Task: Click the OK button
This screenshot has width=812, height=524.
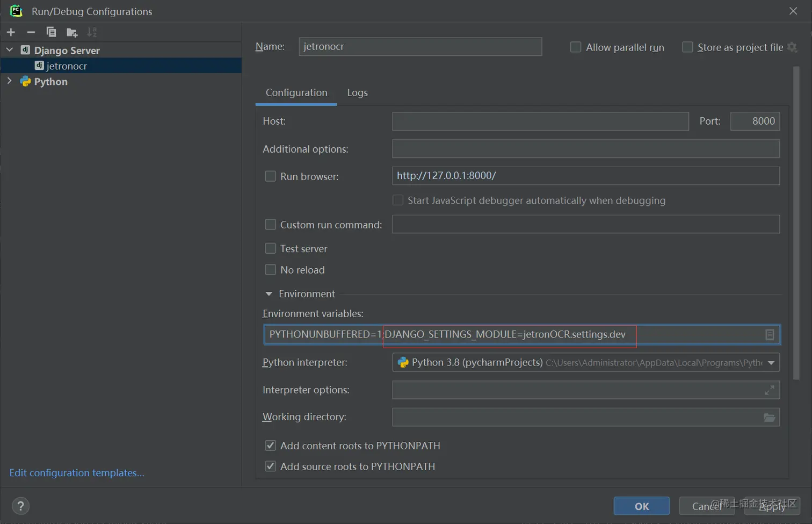Action: click(x=642, y=506)
